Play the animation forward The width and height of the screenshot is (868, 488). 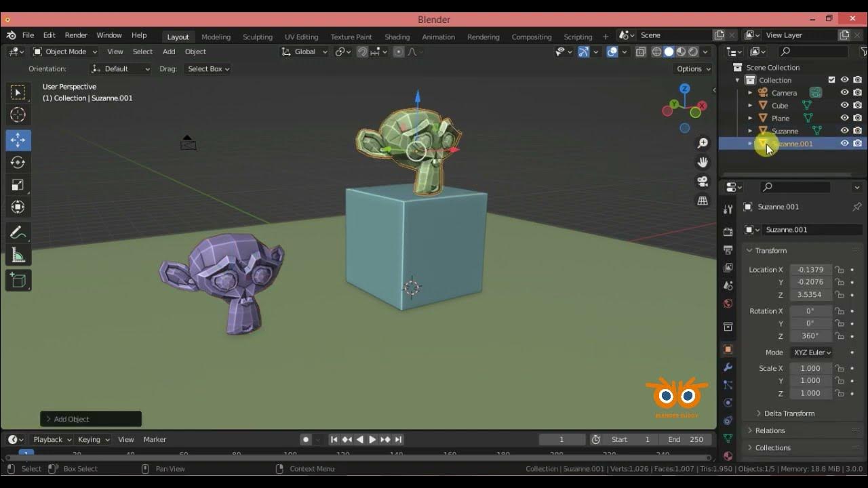click(x=372, y=439)
